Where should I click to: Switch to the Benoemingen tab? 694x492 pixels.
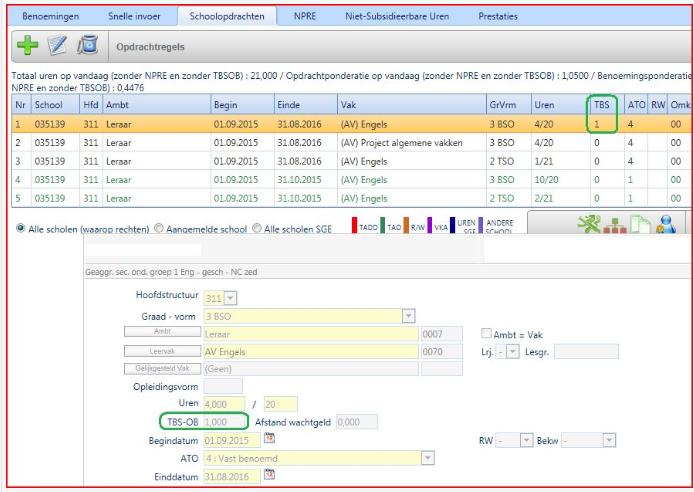point(50,16)
